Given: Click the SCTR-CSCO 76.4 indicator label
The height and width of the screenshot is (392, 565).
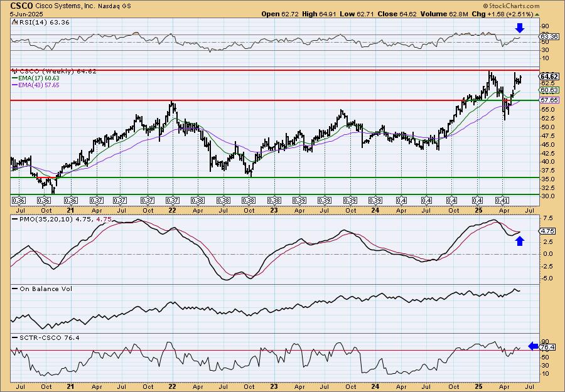Looking at the screenshot, I should pyautogui.click(x=49, y=337).
